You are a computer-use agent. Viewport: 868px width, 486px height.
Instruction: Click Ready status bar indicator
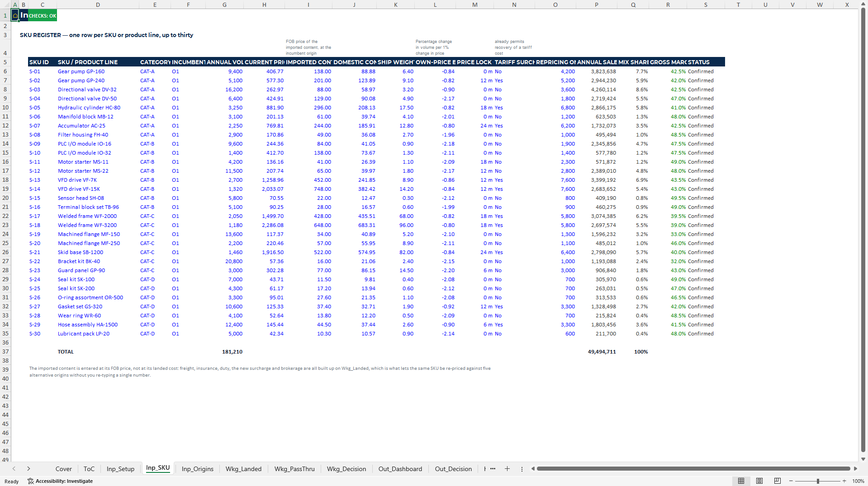(12, 481)
